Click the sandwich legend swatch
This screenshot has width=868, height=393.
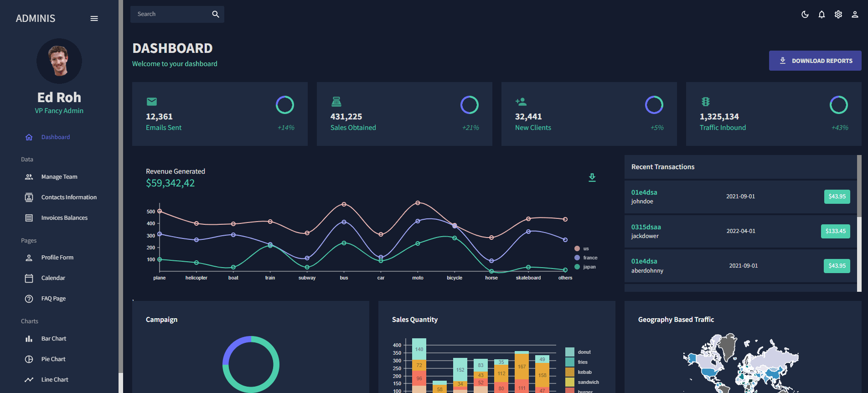pyautogui.click(x=570, y=382)
